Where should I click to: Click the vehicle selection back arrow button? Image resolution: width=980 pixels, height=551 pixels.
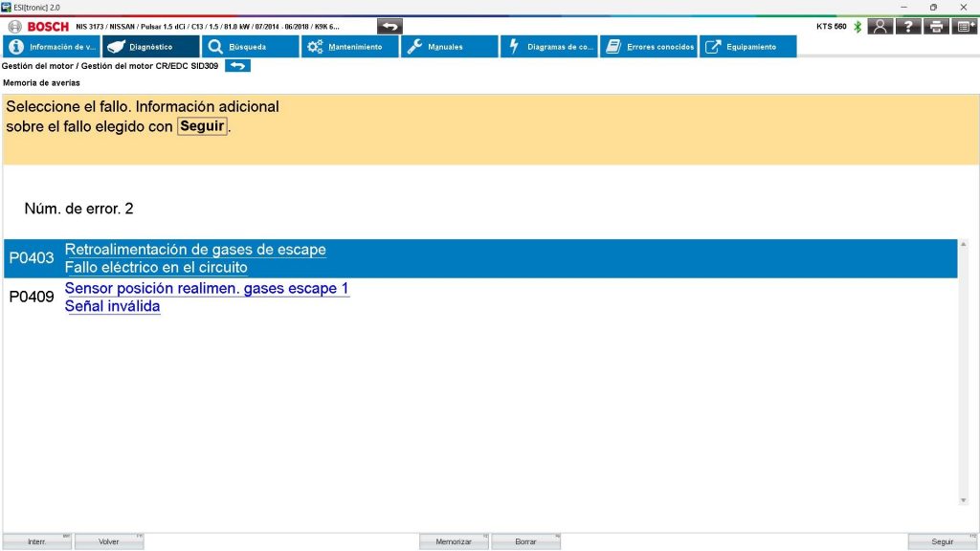tap(390, 26)
